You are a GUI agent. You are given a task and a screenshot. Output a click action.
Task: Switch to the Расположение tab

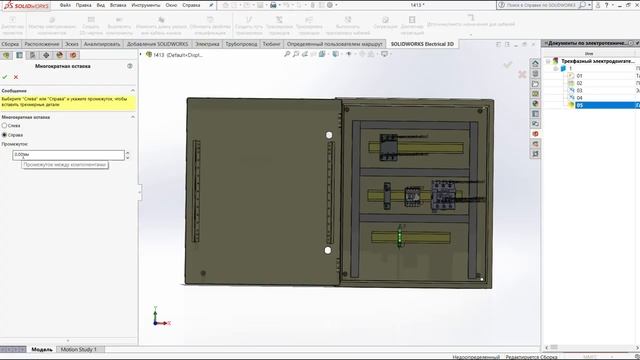[42, 44]
